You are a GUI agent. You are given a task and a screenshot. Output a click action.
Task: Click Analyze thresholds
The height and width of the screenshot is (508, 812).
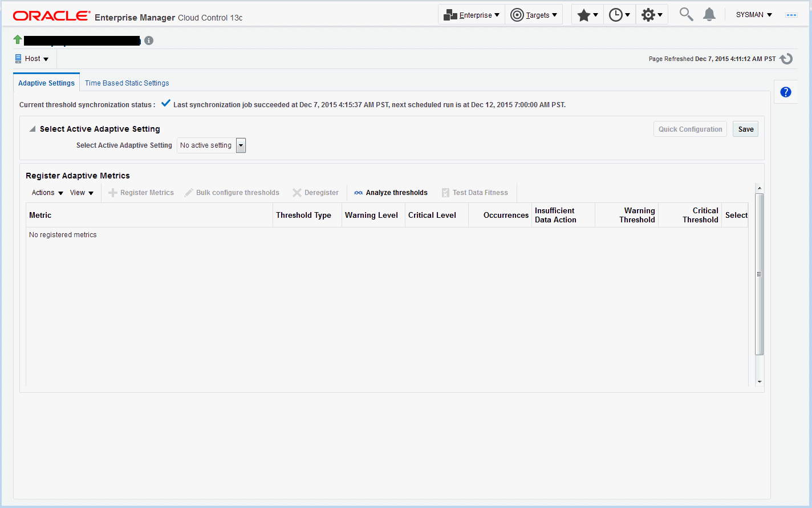click(x=391, y=193)
